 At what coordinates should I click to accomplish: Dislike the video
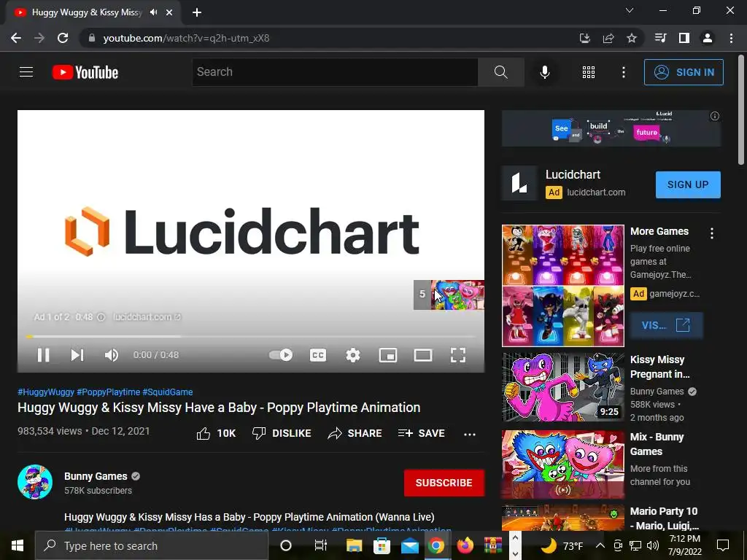(282, 433)
